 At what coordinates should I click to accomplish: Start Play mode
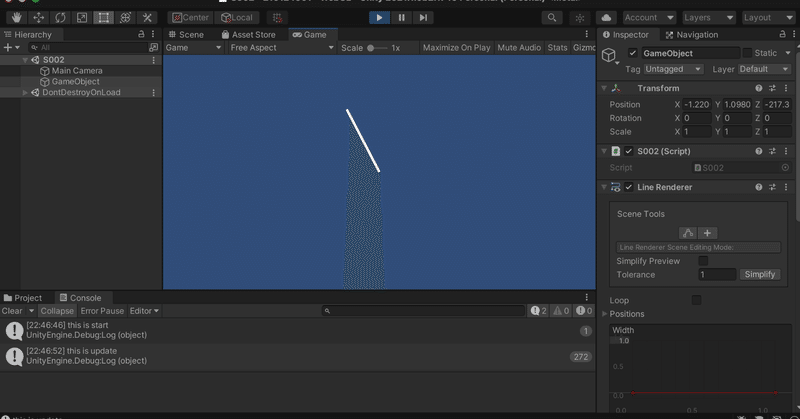coord(379,18)
